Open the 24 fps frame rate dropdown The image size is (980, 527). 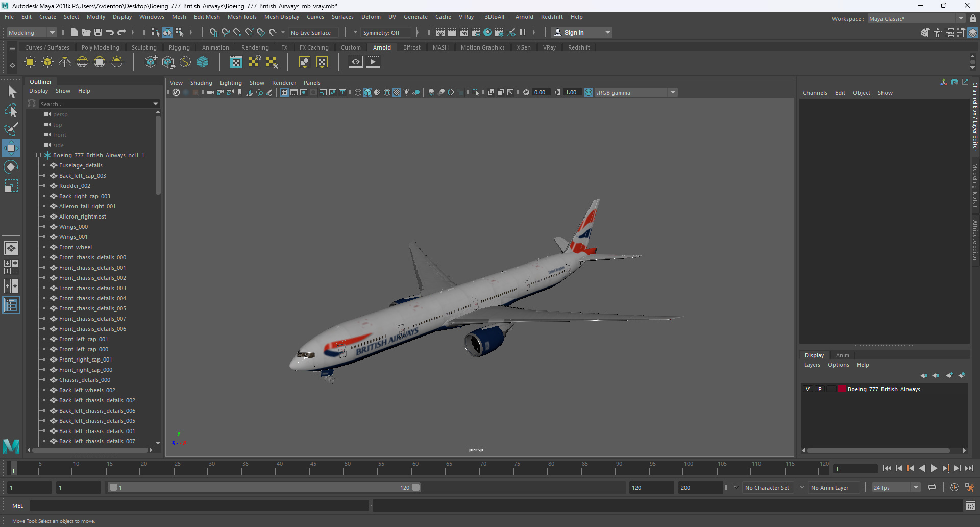(896, 487)
